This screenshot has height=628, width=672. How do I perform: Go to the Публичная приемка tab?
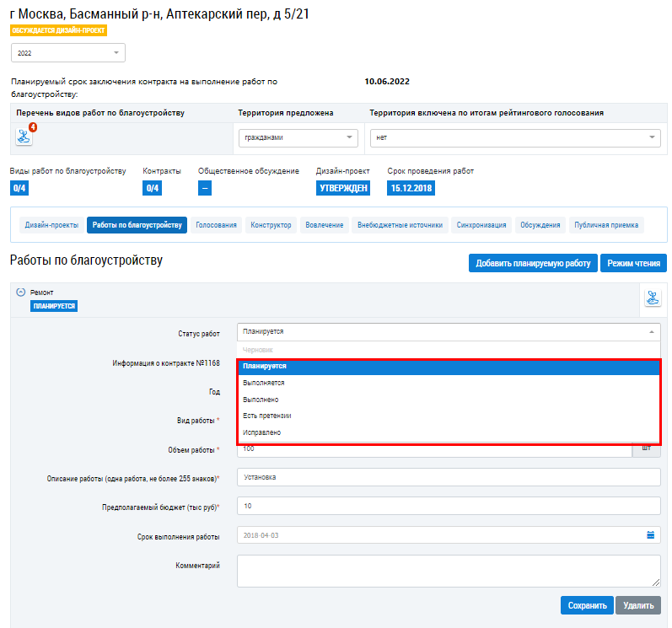click(x=605, y=225)
